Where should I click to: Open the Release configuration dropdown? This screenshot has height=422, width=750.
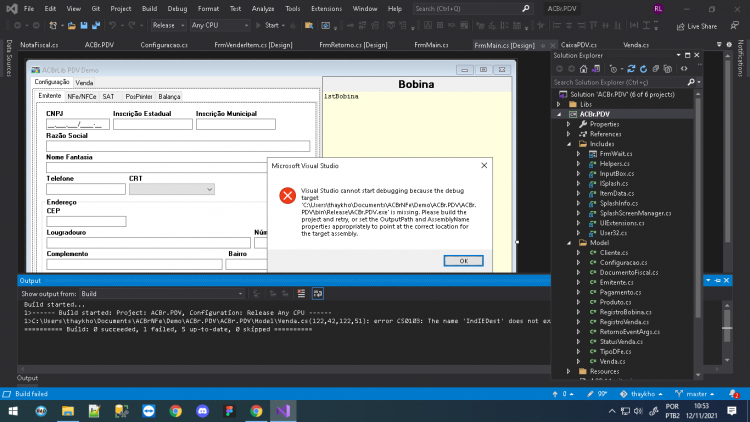pyautogui.click(x=168, y=25)
